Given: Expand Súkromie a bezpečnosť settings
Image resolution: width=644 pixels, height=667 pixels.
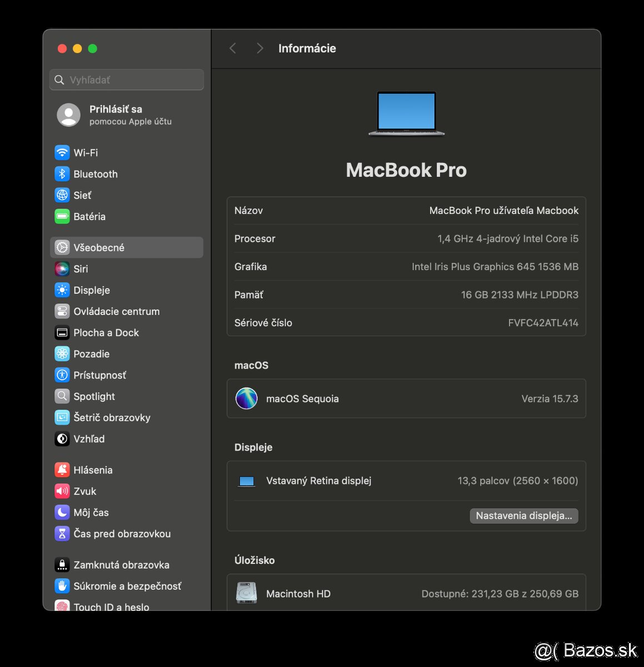Looking at the screenshot, I should pos(62,586).
